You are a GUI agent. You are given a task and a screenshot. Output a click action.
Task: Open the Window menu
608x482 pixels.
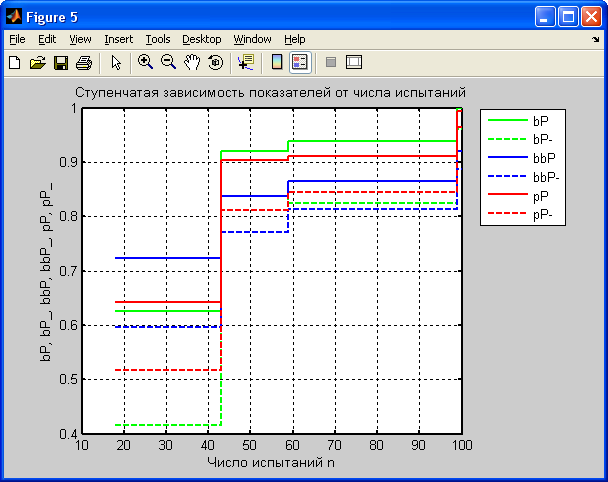tap(252, 39)
